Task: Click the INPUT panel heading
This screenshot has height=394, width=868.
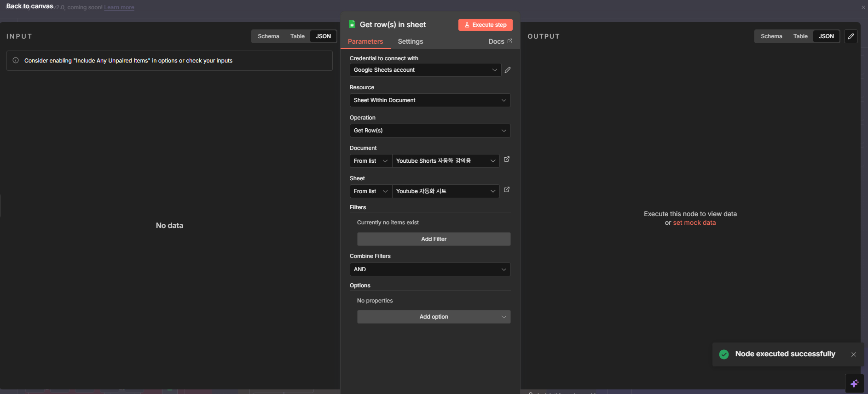Action: tap(19, 36)
